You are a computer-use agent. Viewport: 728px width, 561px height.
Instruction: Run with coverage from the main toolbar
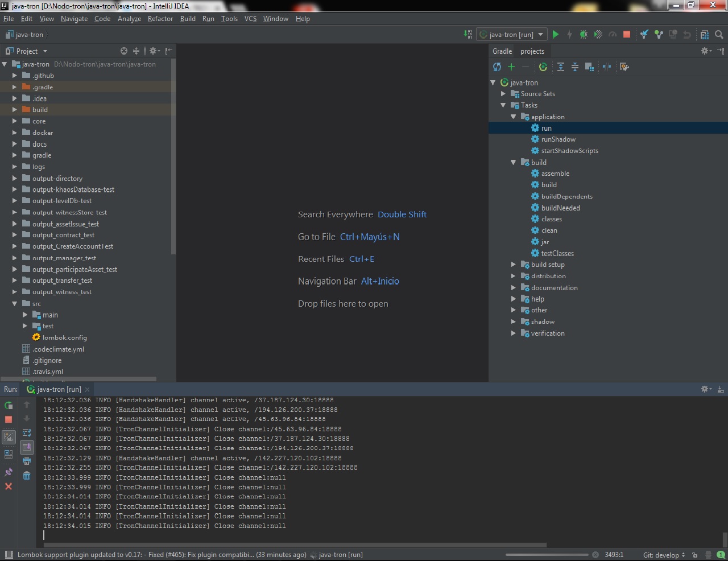pyautogui.click(x=598, y=35)
